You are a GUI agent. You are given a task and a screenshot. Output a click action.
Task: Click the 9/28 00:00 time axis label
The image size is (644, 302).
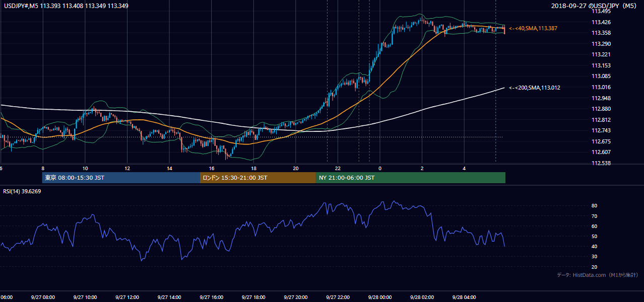380,297
